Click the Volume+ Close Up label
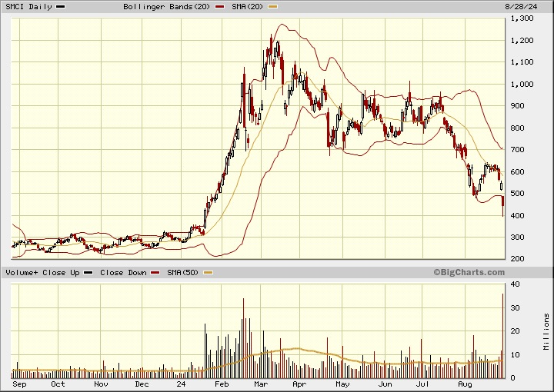 (x=43, y=273)
